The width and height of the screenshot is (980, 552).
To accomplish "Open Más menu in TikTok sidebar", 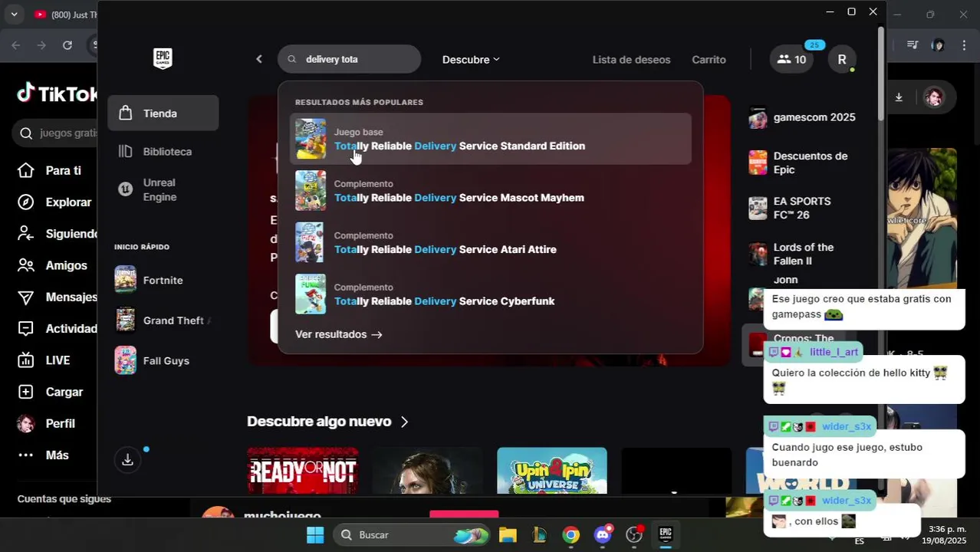I will pos(43,455).
